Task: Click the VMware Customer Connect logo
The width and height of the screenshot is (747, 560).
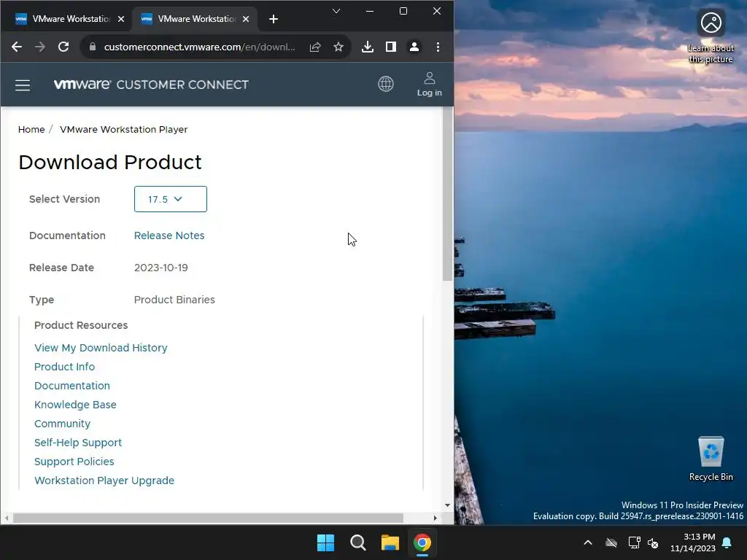Action: tap(151, 85)
